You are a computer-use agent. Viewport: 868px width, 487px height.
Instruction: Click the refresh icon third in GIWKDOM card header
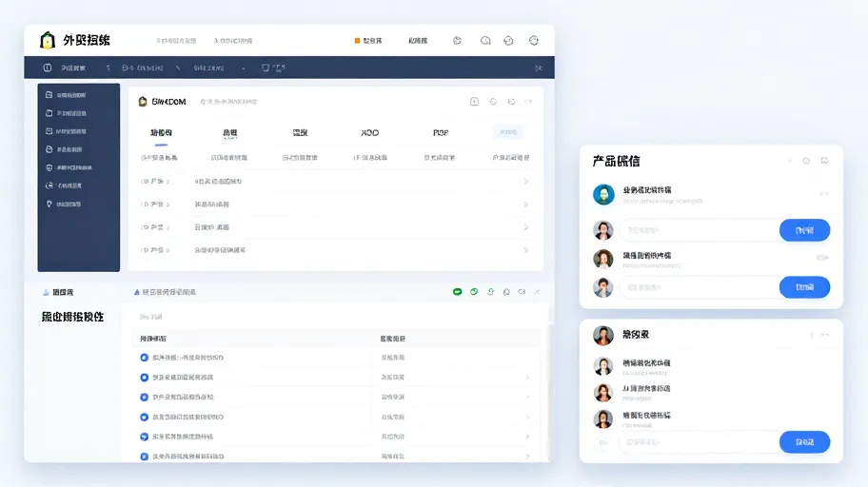coord(511,101)
